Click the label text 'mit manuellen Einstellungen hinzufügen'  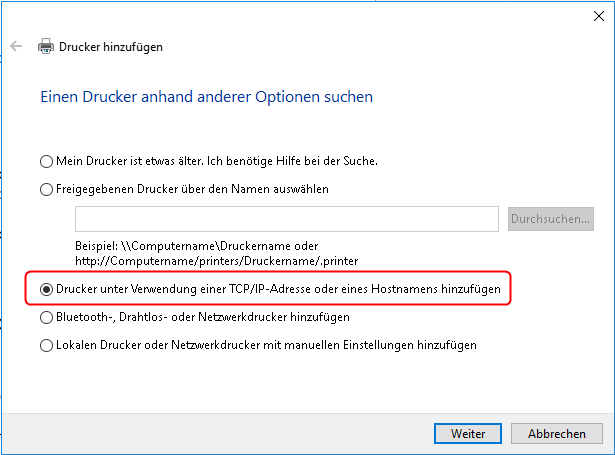380,345
